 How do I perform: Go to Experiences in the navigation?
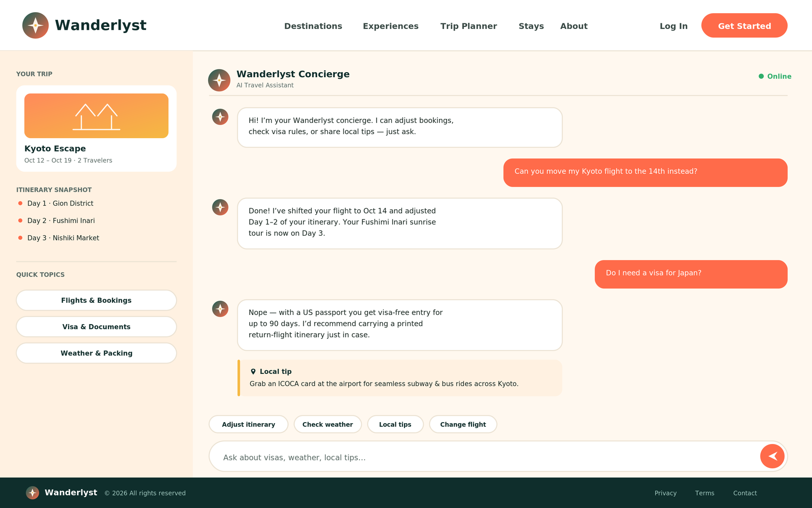click(x=391, y=26)
